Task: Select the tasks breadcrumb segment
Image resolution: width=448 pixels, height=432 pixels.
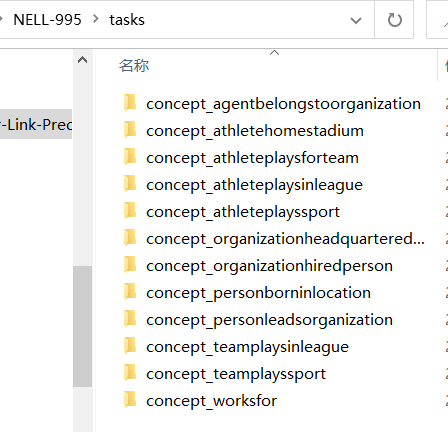Action: tap(127, 20)
